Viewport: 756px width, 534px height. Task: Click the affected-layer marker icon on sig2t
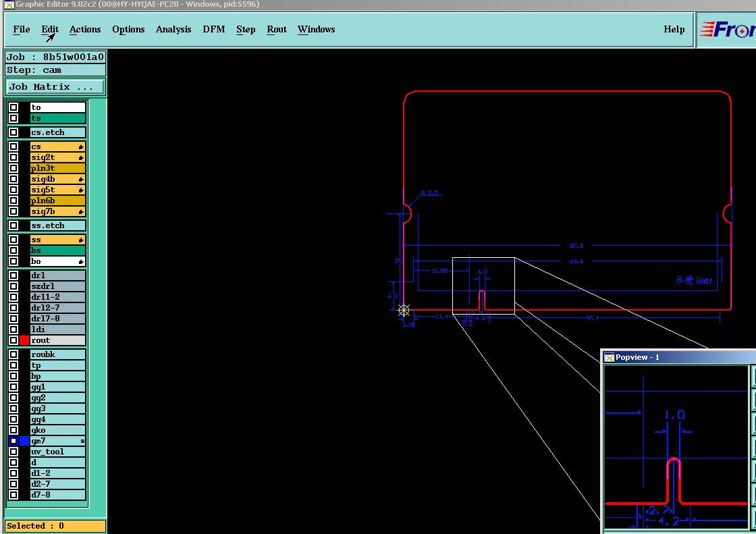pyautogui.click(x=81, y=158)
